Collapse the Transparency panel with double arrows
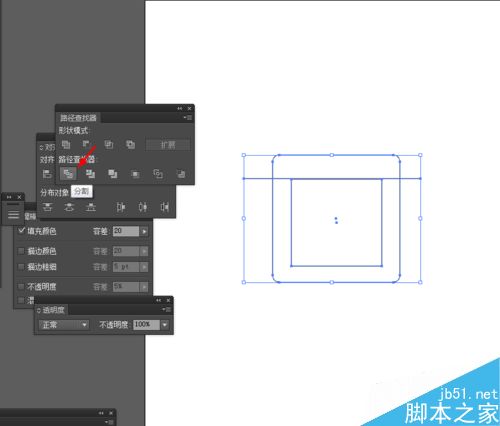 159,300
